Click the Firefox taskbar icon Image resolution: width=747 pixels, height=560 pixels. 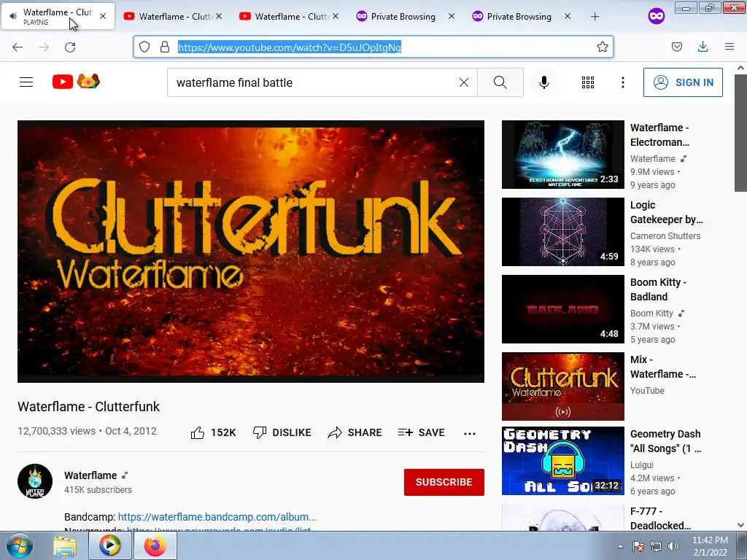155,545
